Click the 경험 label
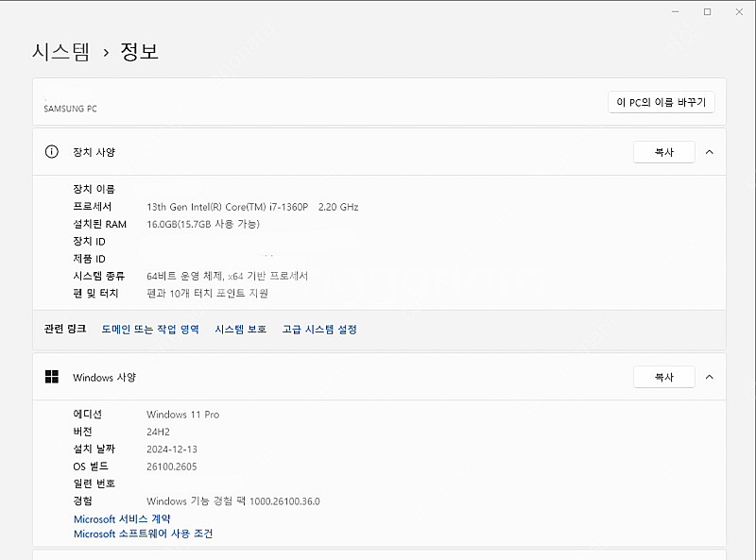 point(82,501)
